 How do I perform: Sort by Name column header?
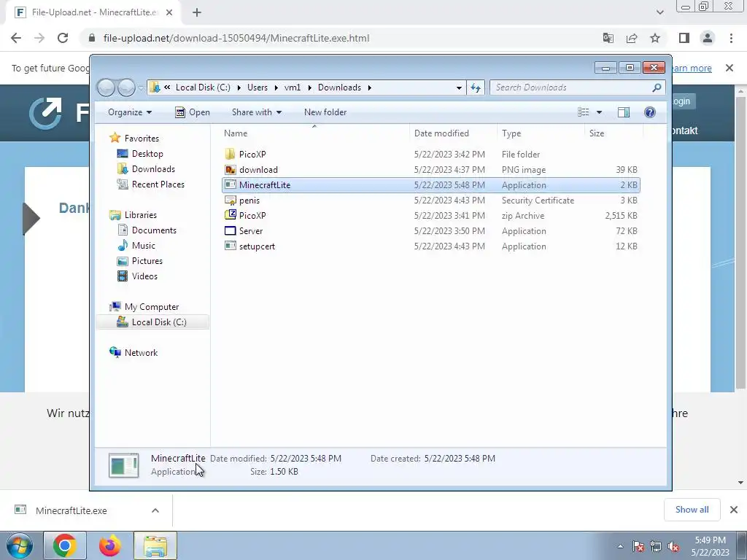tap(236, 133)
